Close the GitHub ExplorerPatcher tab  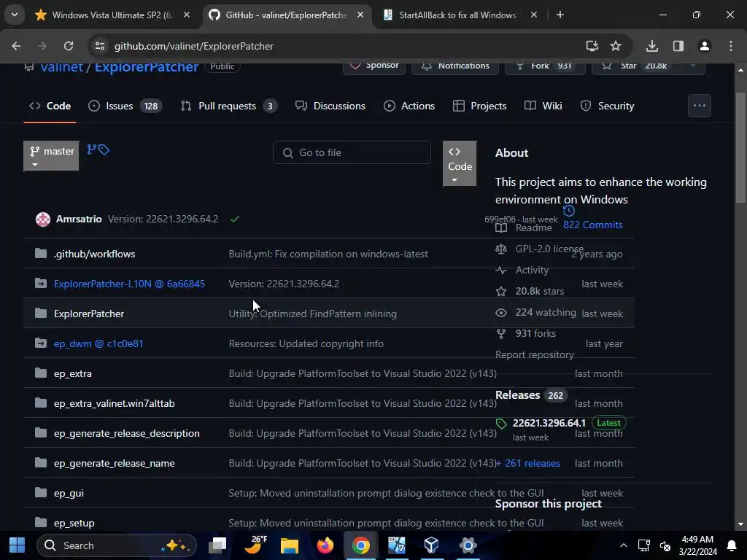pyautogui.click(x=360, y=15)
